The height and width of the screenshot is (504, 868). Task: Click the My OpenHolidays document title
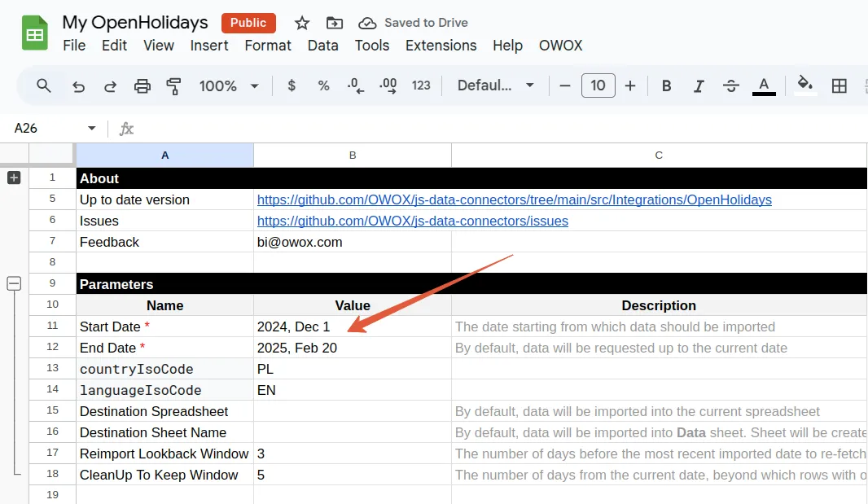point(135,22)
